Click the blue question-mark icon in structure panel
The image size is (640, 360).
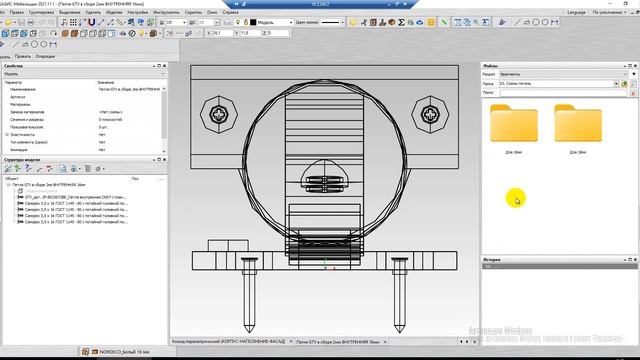(27, 168)
